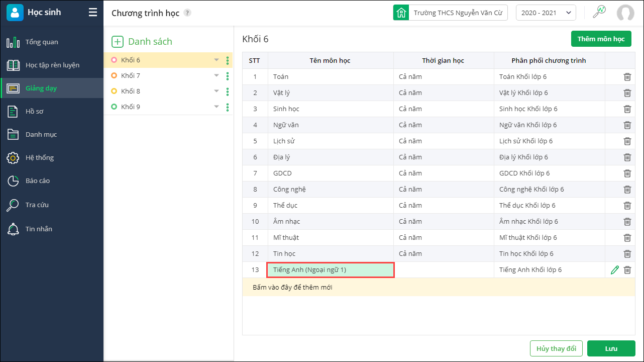
Task: Open the 2020 - 2021 year dropdown
Action: click(x=546, y=13)
